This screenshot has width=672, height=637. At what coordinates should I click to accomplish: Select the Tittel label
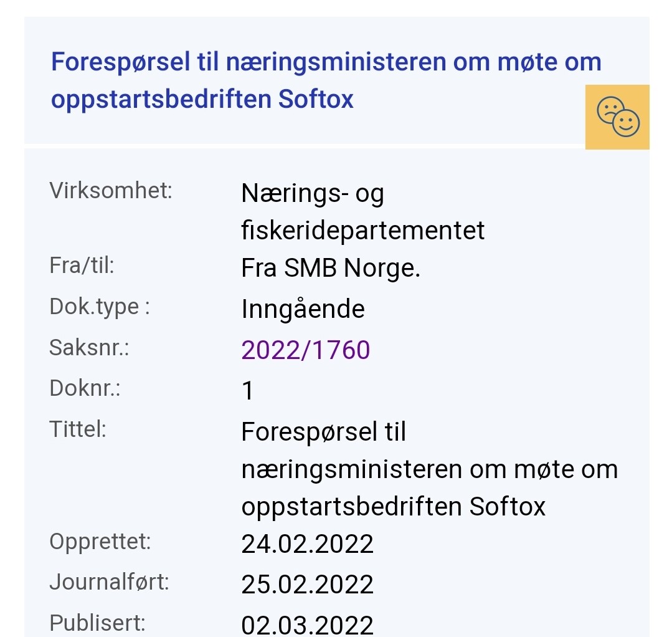[78, 429]
